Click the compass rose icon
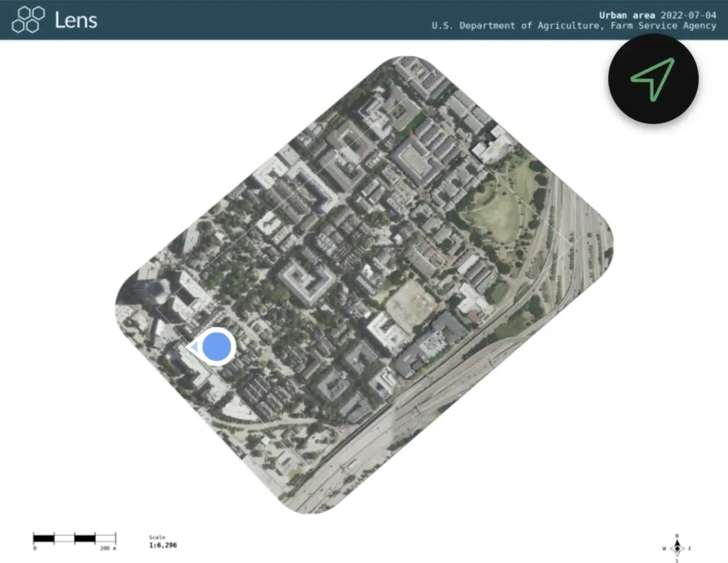 [x=677, y=548]
